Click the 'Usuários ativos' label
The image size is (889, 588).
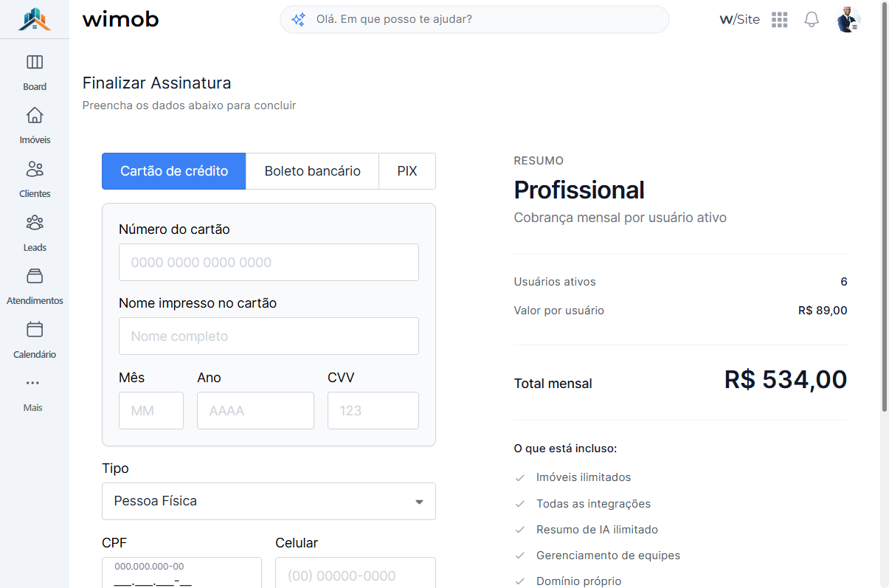click(x=555, y=282)
